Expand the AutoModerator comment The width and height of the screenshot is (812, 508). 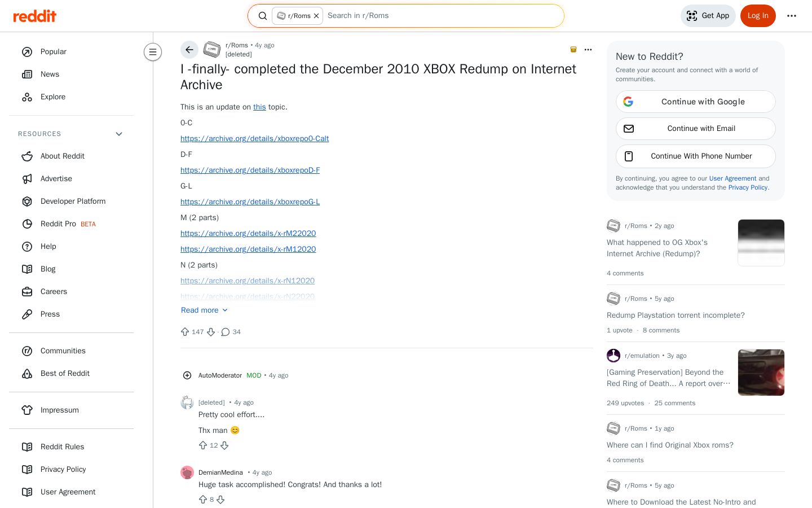coord(187,375)
